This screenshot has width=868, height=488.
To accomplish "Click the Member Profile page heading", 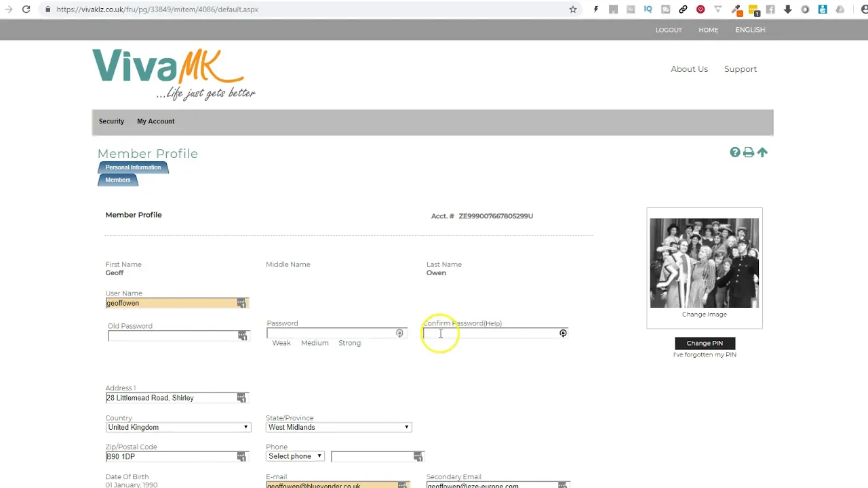I will point(148,154).
